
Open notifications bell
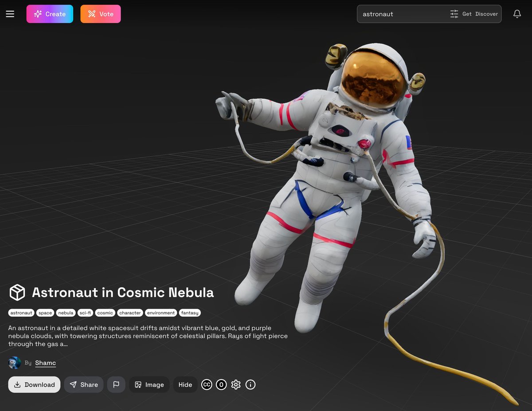(x=517, y=14)
